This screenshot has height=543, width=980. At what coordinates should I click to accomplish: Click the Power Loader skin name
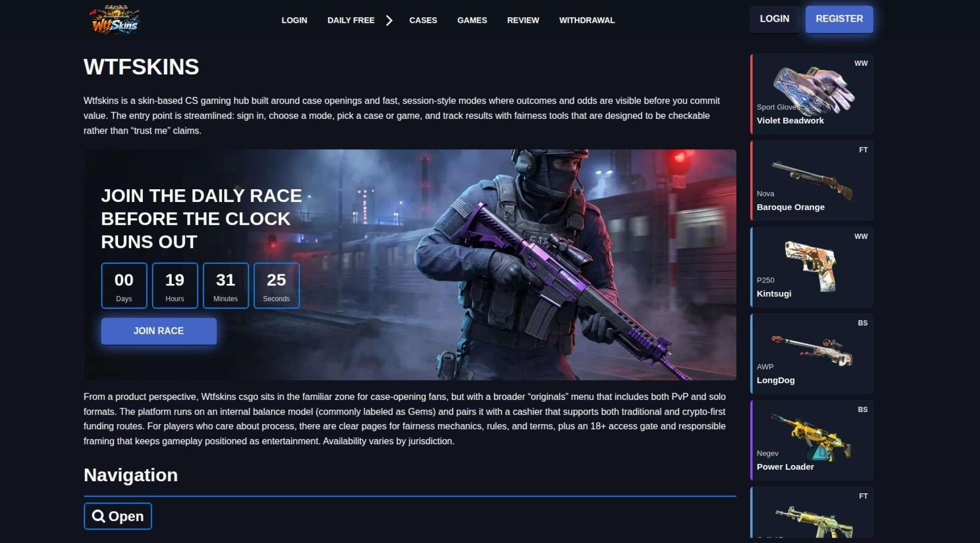coord(785,467)
